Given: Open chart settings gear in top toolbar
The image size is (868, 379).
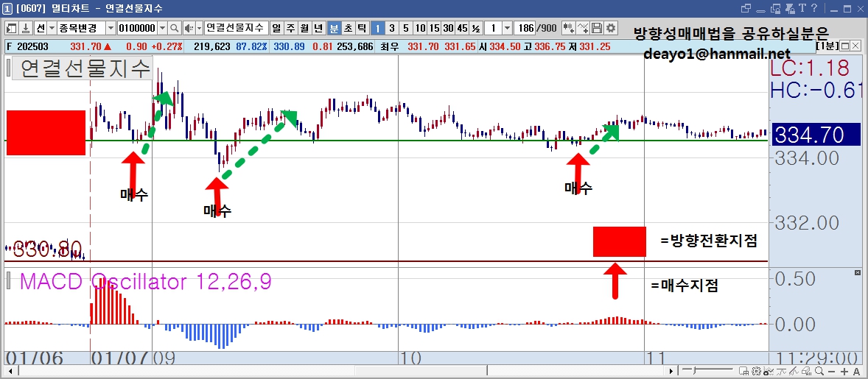Looking at the screenshot, I should (611, 28).
